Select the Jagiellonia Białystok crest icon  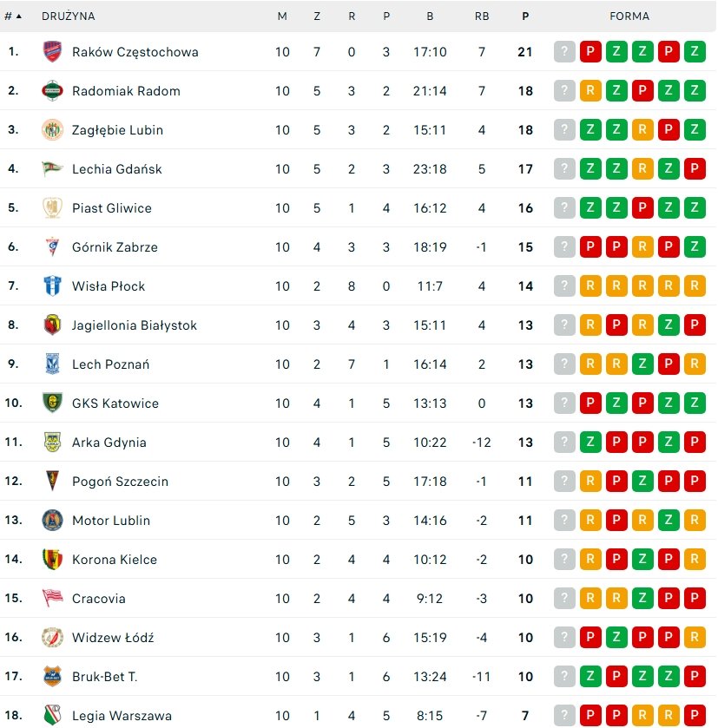pyautogui.click(x=52, y=325)
